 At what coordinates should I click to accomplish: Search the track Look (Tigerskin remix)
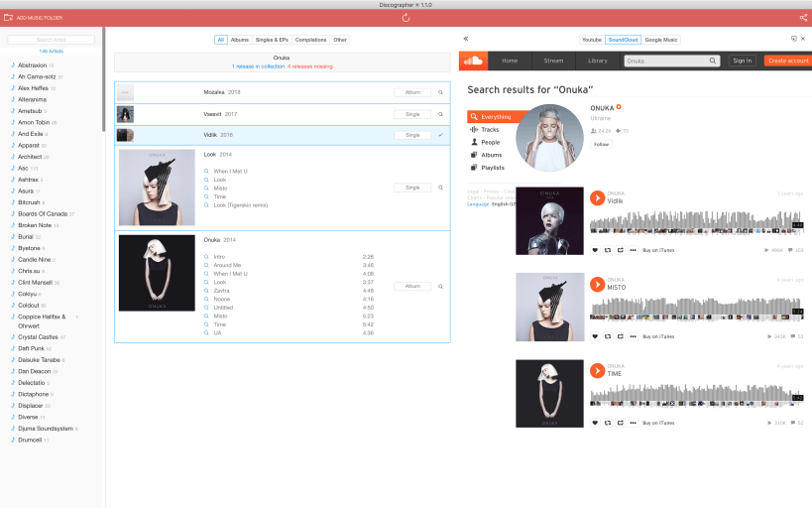[206, 205]
